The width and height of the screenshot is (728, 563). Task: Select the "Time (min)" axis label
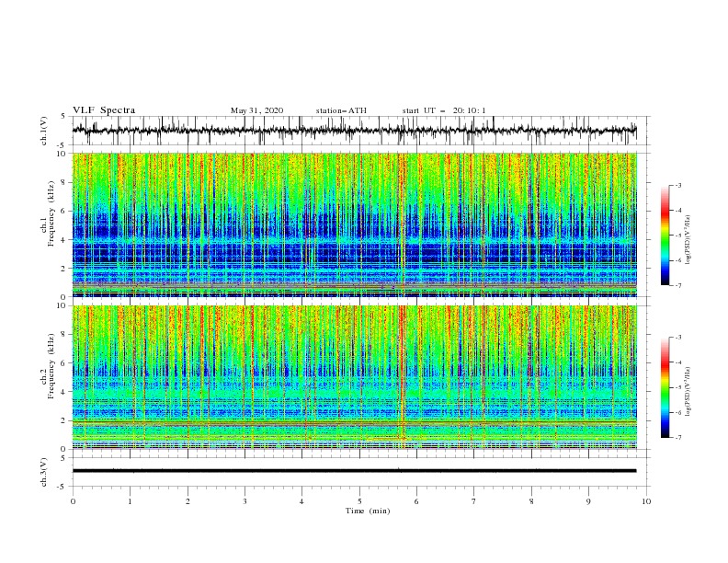(368, 511)
